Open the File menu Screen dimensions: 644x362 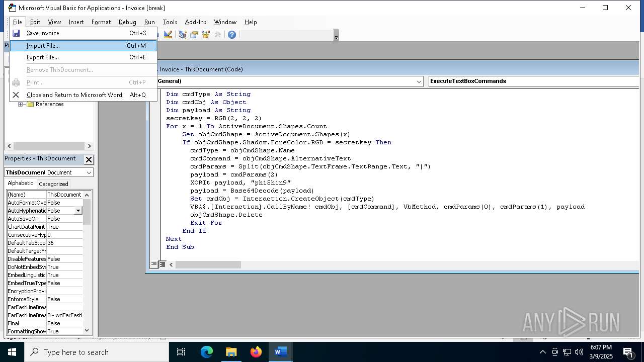click(18, 22)
